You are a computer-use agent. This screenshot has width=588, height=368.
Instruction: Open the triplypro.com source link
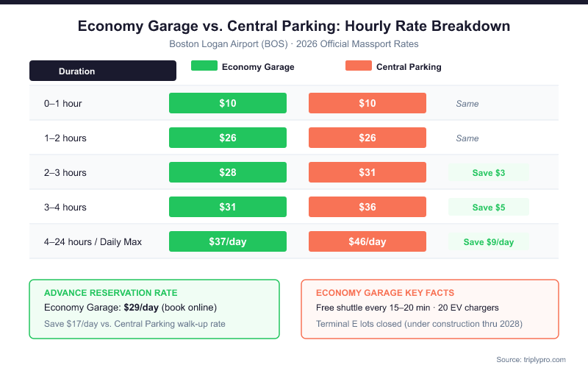pyautogui.click(x=529, y=359)
